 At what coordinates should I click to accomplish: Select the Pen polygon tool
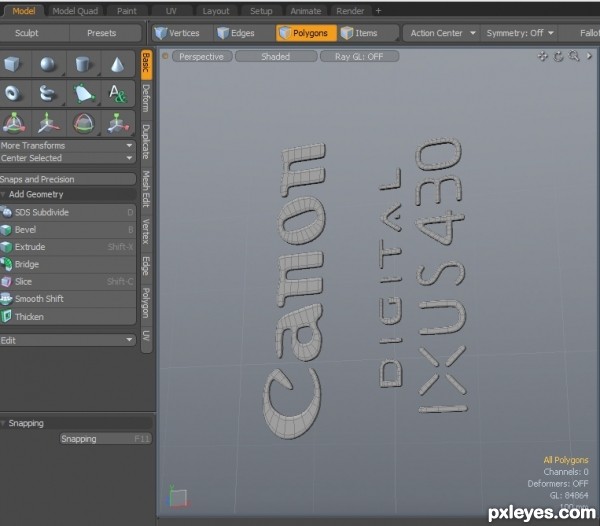click(83, 93)
